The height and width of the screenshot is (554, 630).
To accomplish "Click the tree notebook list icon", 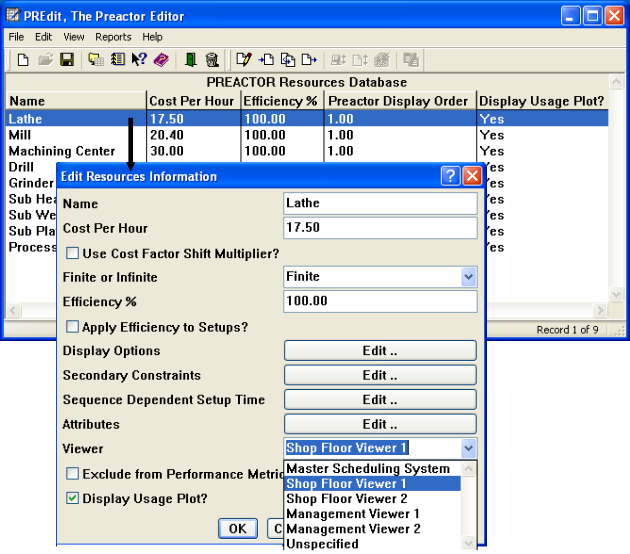I will click(x=118, y=60).
